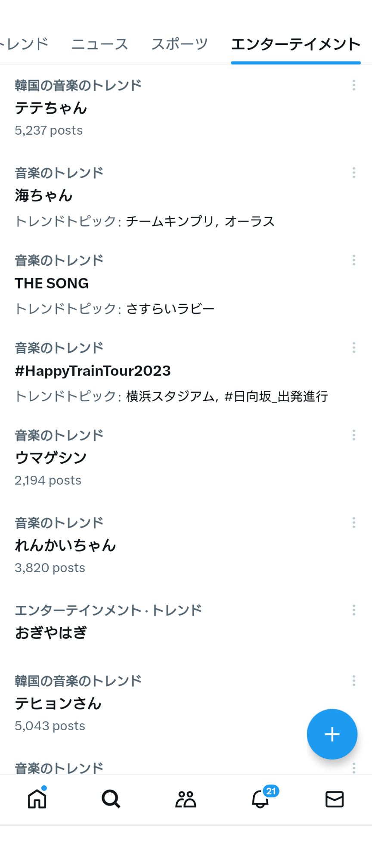Open the テヒョンさん trending topic
The width and height of the screenshot is (372, 868).
point(186,703)
